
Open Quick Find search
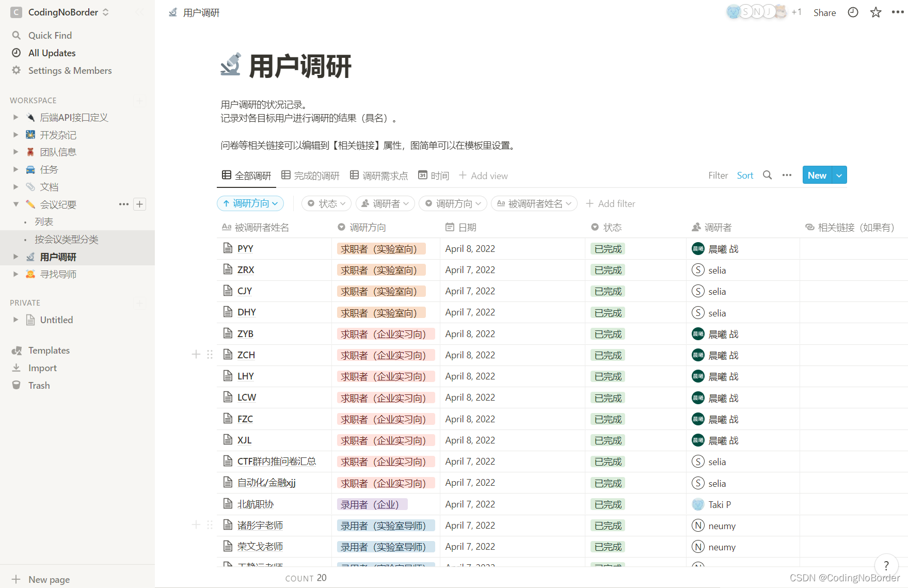pos(50,35)
